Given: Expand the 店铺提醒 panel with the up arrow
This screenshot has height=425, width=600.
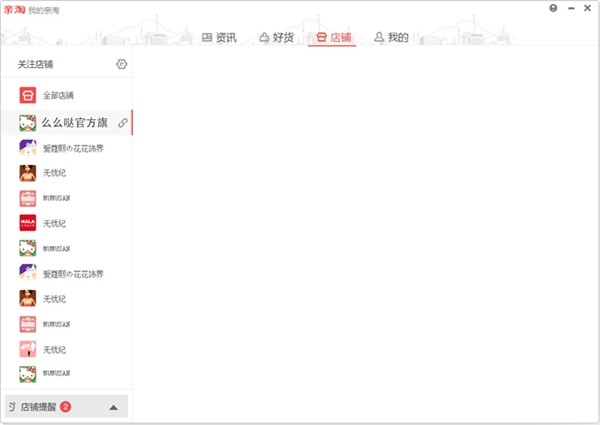Looking at the screenshot, I should pyautogui.click(x=113, y=407).
